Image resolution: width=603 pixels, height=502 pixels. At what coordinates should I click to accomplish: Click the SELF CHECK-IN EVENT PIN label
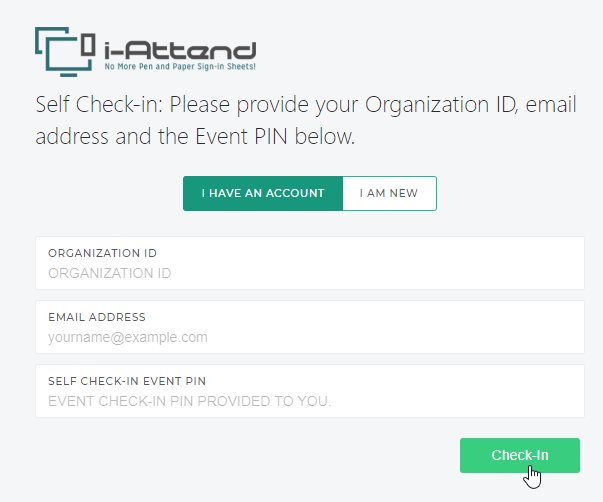[x=127, y=381]
